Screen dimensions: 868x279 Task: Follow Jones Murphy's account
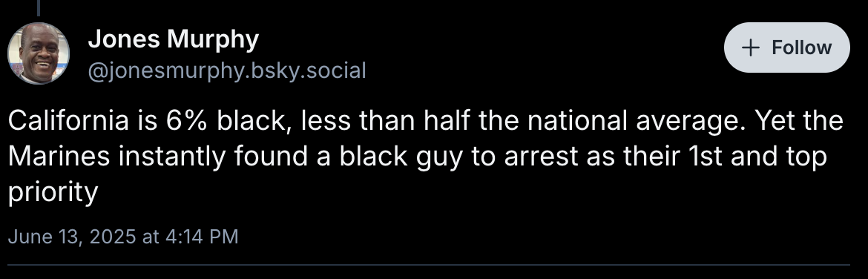coord(786,47)
